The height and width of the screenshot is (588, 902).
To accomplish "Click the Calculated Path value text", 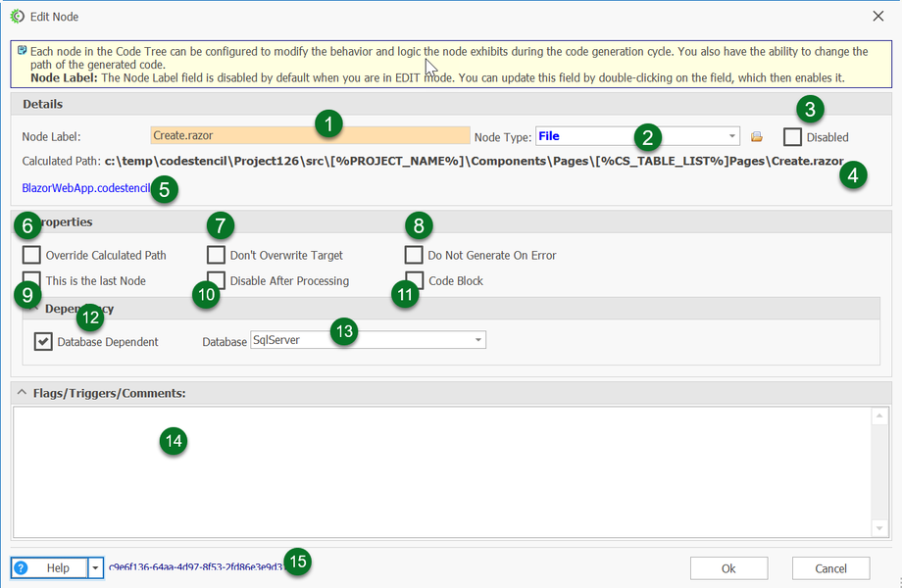I will point(474,161).
